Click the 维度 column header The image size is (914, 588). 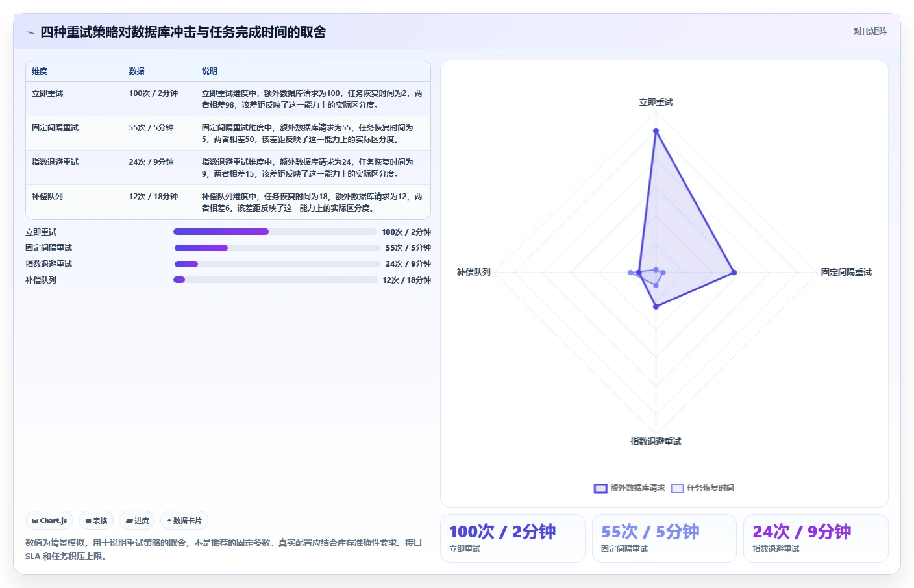[40, 71]
